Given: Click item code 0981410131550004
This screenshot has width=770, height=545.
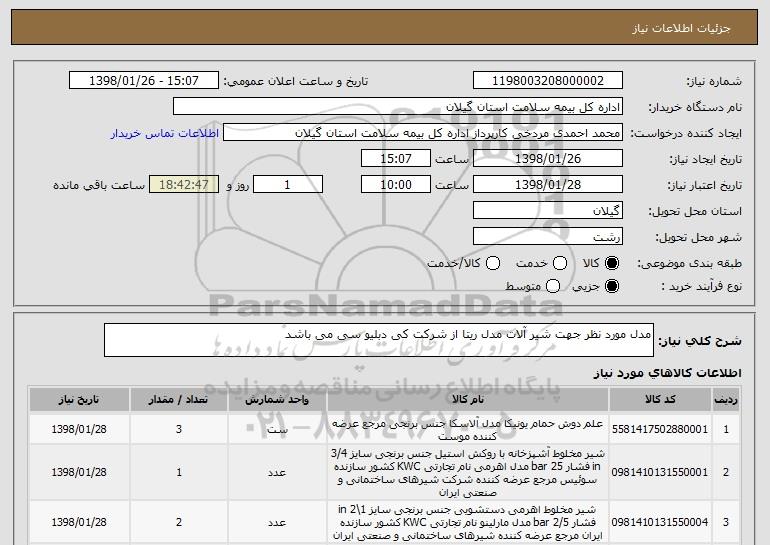Looking at the screenshot, I should 660,522.
